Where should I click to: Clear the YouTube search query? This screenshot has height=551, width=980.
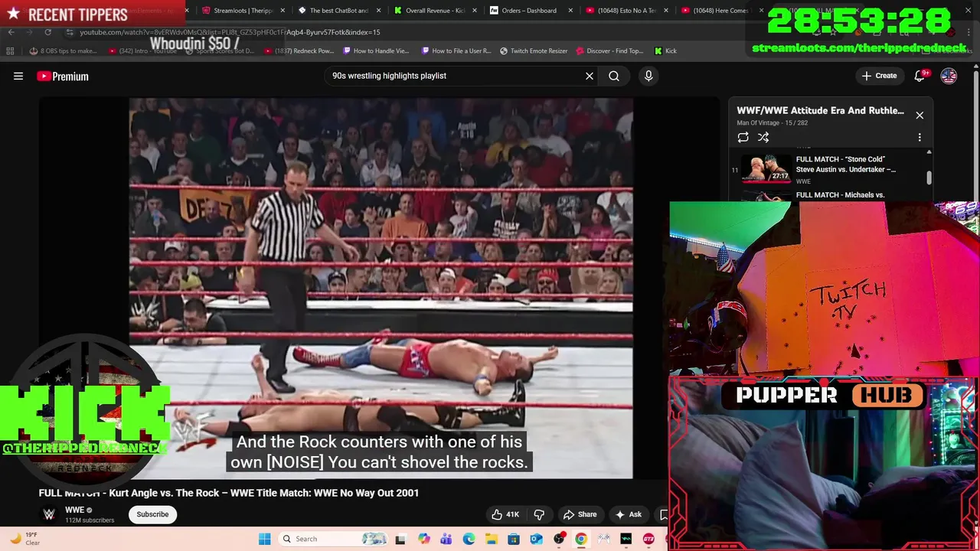point(590,76)
